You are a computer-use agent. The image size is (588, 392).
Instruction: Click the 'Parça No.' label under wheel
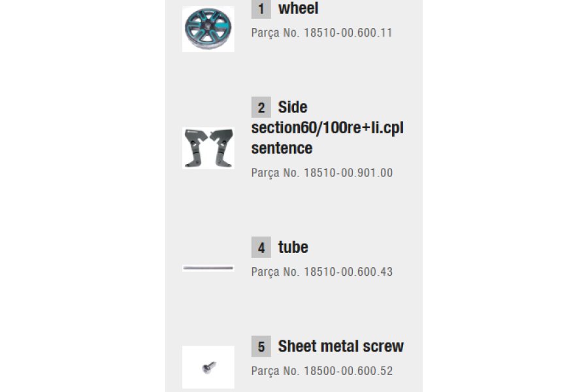pyautogui.click(x=275, y=33)
